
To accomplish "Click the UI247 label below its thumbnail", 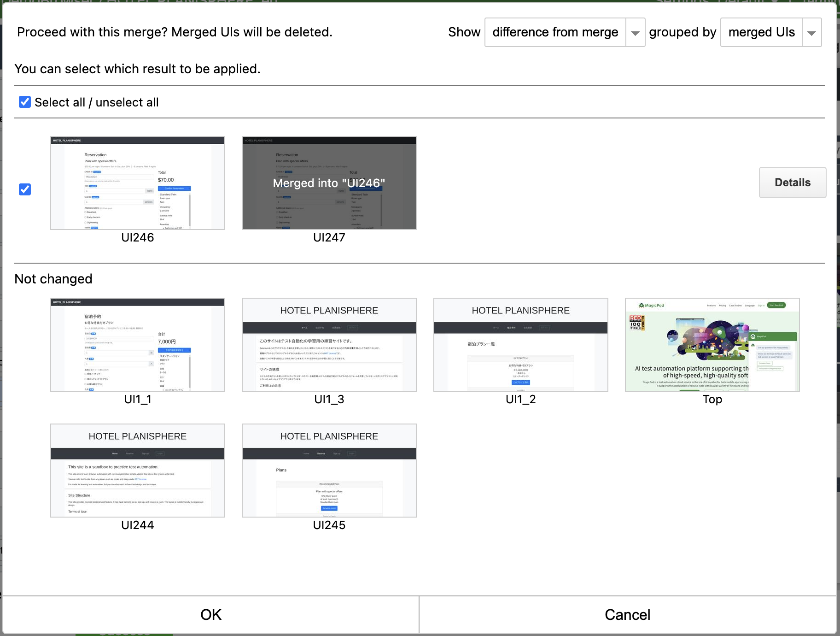I will click(329, 237).
